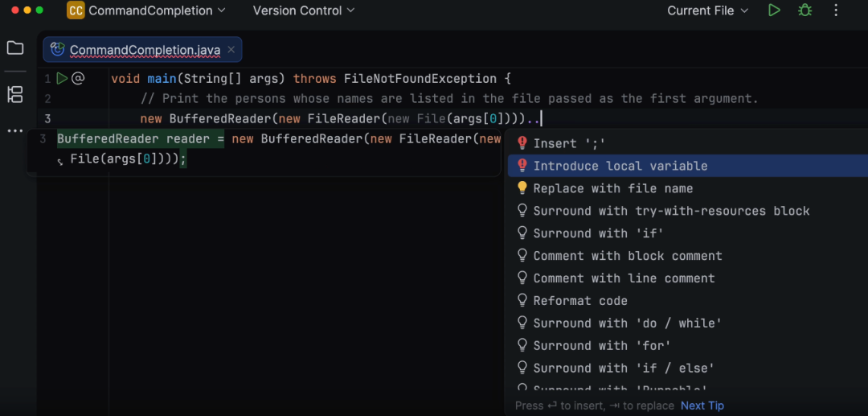Click the Next Tip link
Screen dimensions: 868x416
tap(702, 406)
